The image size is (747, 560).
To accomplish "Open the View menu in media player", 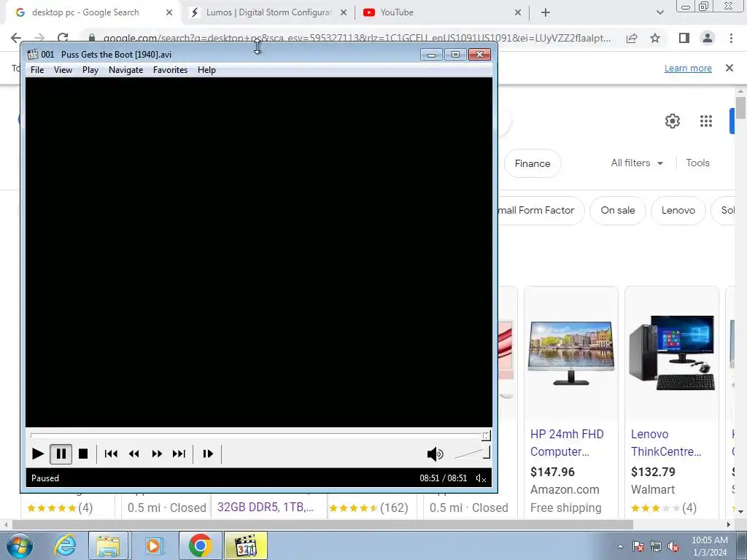I will coord(63,70).
